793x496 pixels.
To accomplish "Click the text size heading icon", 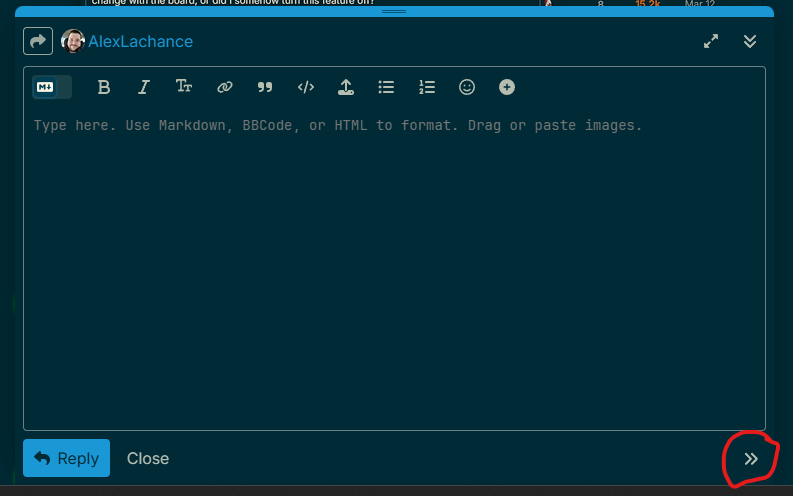I will [x=184, y=87].
